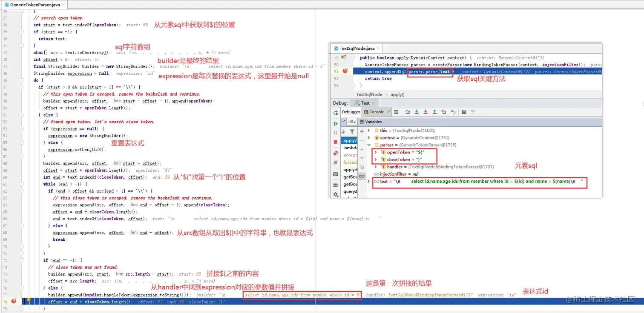Viewport: 644px width, 313px height.
Task: Rerun the Test debug session
Action: (x=336, y=112)
